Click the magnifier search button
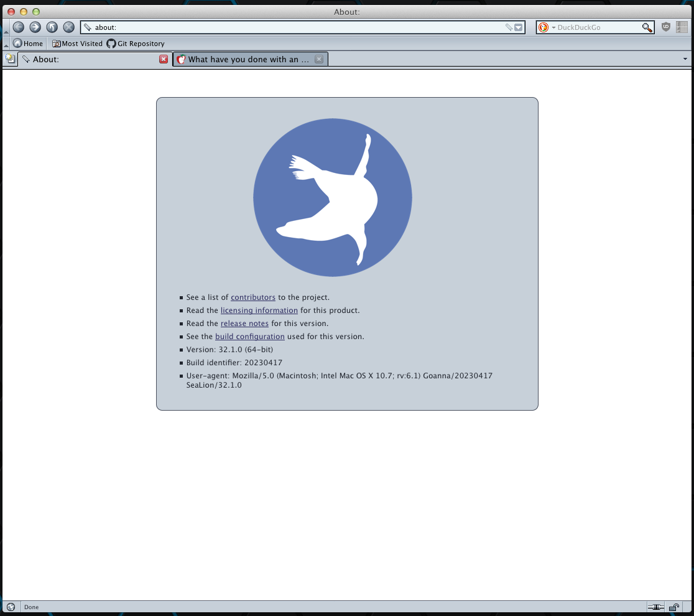The image size is (694, 616). [x=647, y=27]
